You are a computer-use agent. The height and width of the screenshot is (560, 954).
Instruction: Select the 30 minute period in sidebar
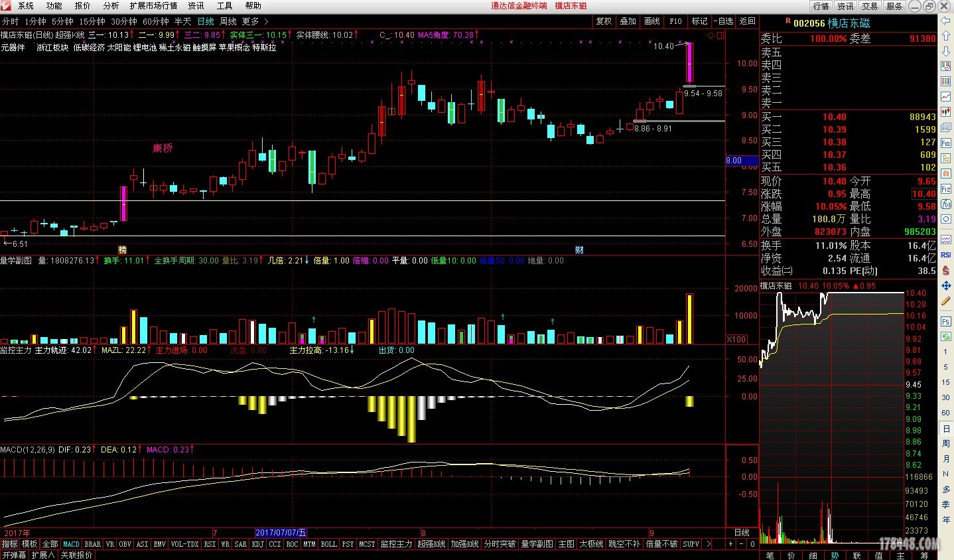click(946, 397)
